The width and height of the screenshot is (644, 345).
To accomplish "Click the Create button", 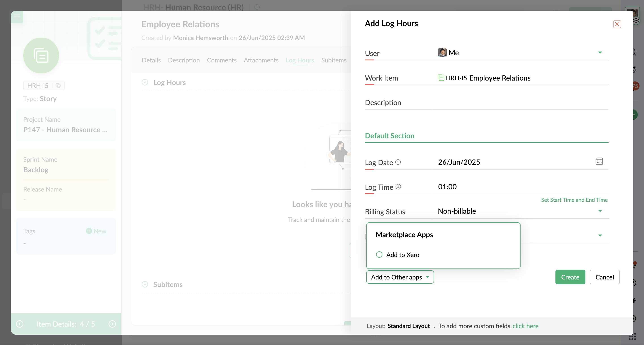I will [570, 277].
